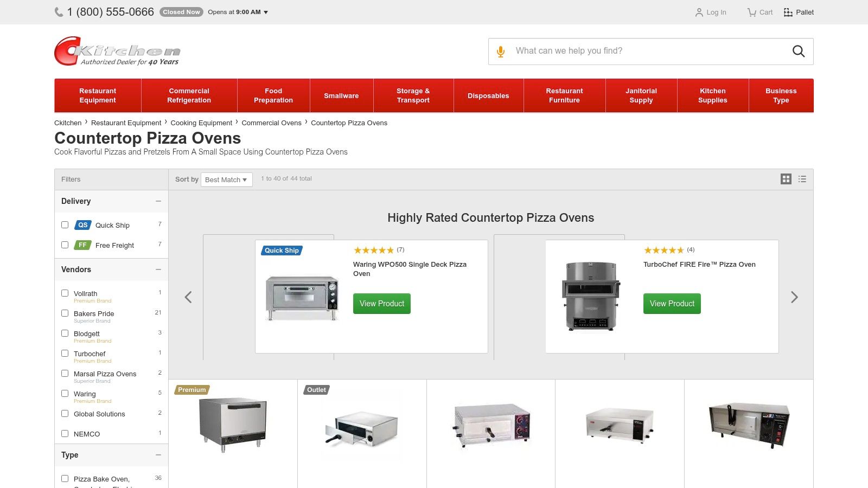Check the Waring vendor checkbox
868x488 pixels.
[x=65, y=393]
